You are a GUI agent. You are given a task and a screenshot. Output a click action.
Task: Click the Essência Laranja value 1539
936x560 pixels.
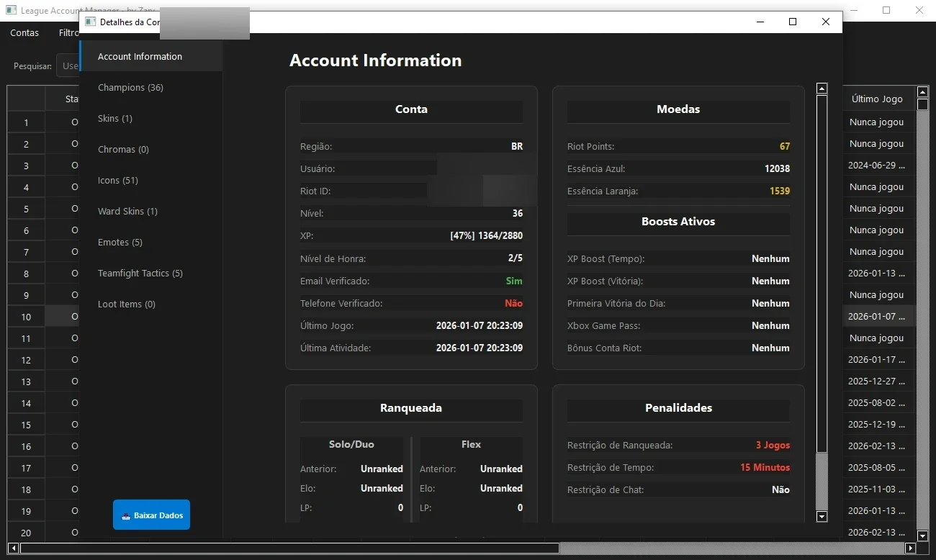coord(779,191)
